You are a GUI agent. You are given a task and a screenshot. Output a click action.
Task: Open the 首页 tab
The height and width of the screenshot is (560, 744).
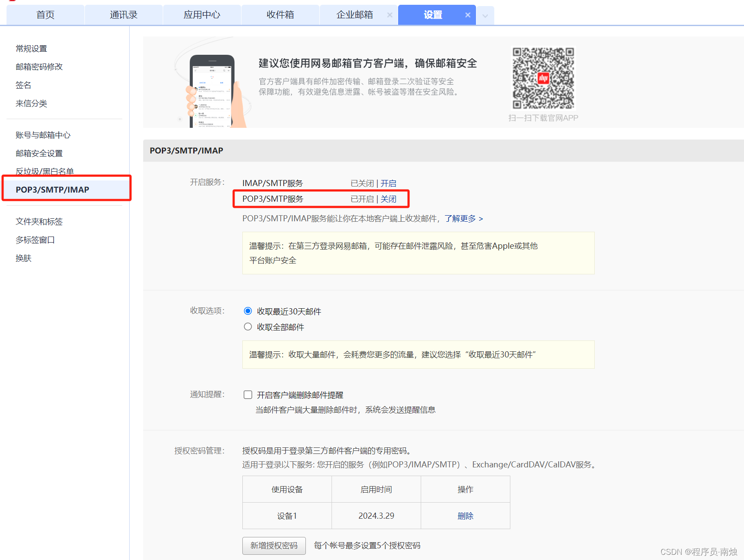pyautogui.click(x=45, y=15)
